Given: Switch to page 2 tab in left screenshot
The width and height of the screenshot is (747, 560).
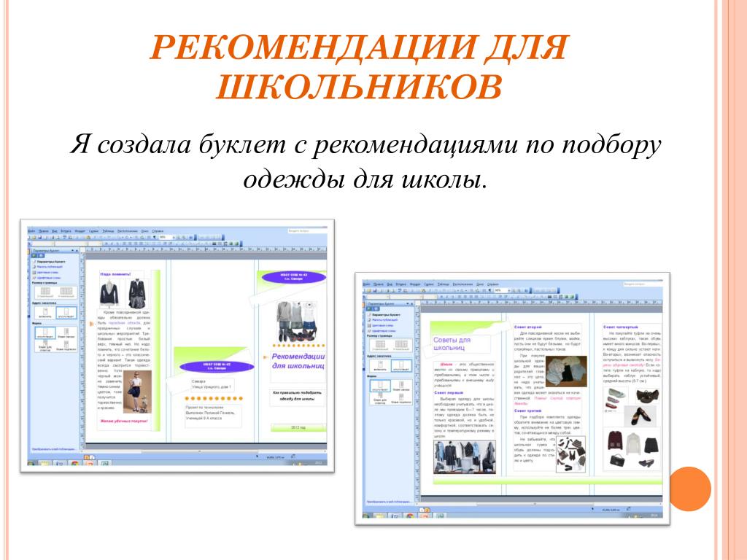Looking at the screenshot, I should coord(93,458).
